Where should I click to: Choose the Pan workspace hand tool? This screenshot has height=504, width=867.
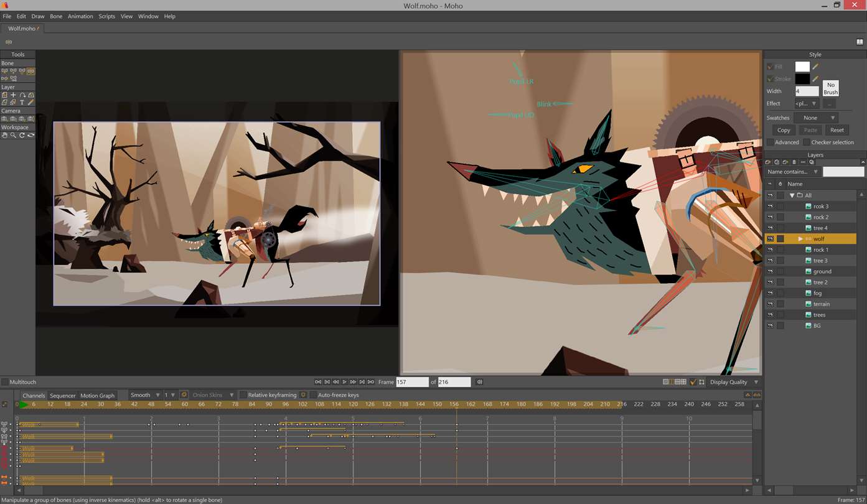tap(4, 135)
